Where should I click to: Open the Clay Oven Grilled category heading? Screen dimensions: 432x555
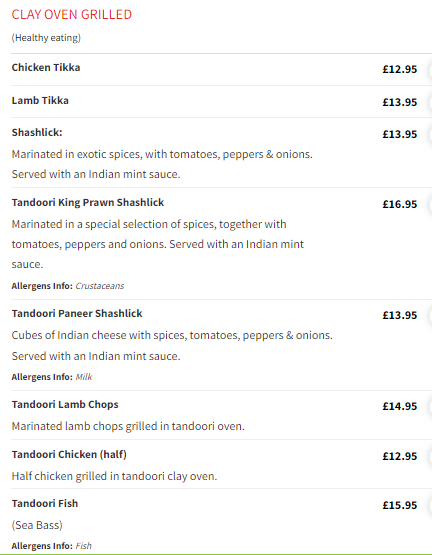(x=72, y=15)
